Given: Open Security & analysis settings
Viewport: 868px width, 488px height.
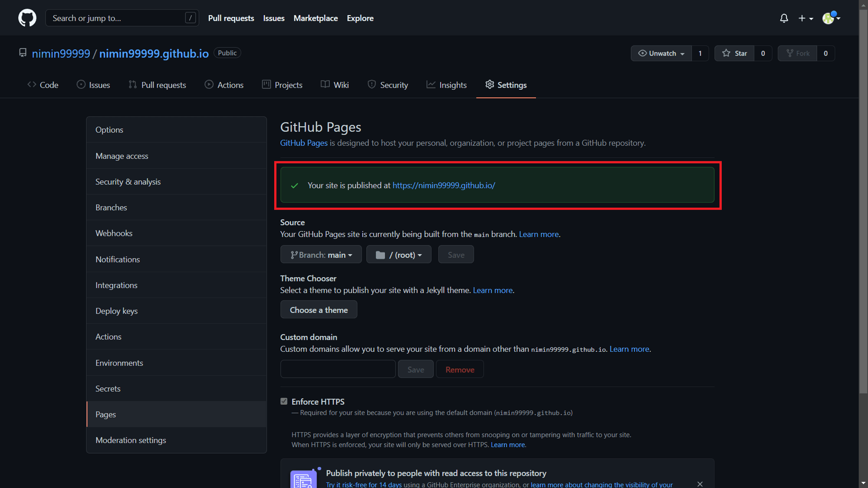Looking at the screenshot, I should (x=176, y=182).
